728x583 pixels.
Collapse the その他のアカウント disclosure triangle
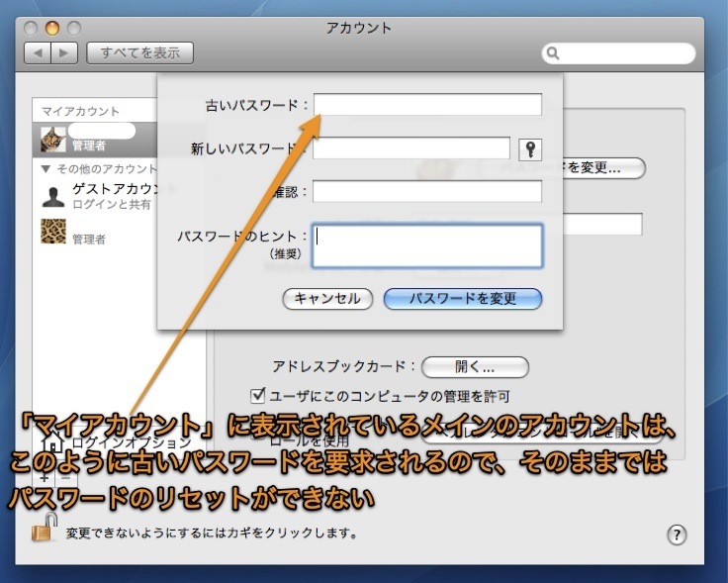click(45, 168)
